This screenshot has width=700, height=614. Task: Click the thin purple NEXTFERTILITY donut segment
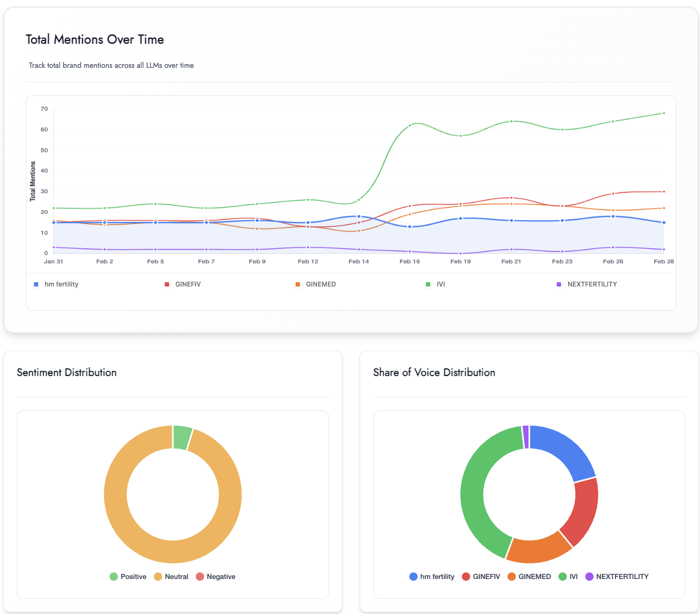[x=526, y=437]
